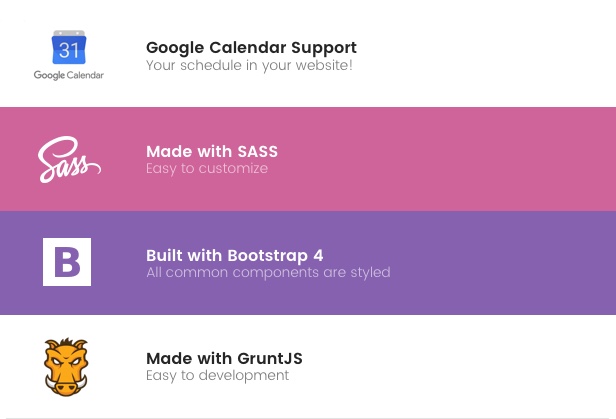Click the 'Easy to customize' subtitle

pyautogui.click(x=207, y=168)
